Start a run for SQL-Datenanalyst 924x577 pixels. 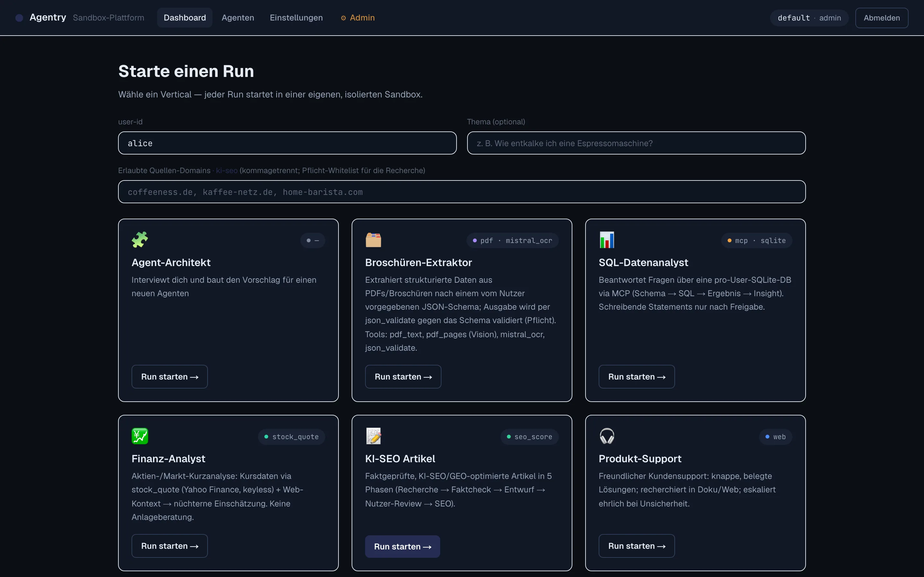(637, 377)
